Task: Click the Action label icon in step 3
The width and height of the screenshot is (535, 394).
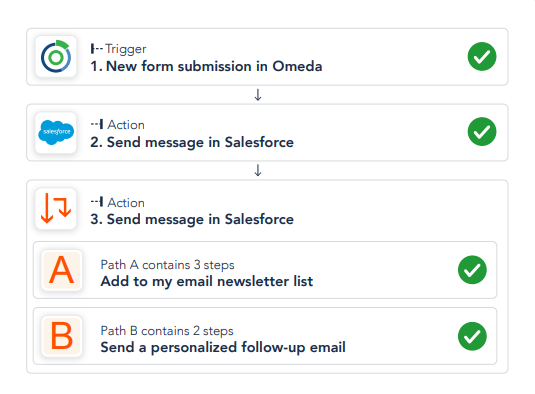Action: tap(97, 202)
